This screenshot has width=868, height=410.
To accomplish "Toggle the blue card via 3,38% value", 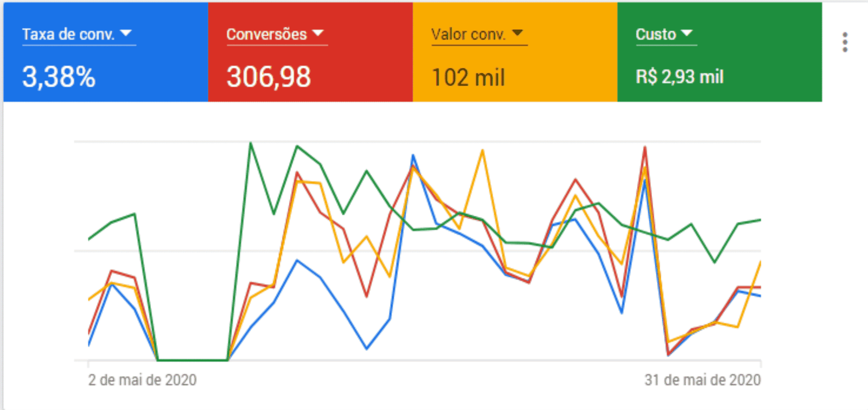I will [x=59, y=76].
